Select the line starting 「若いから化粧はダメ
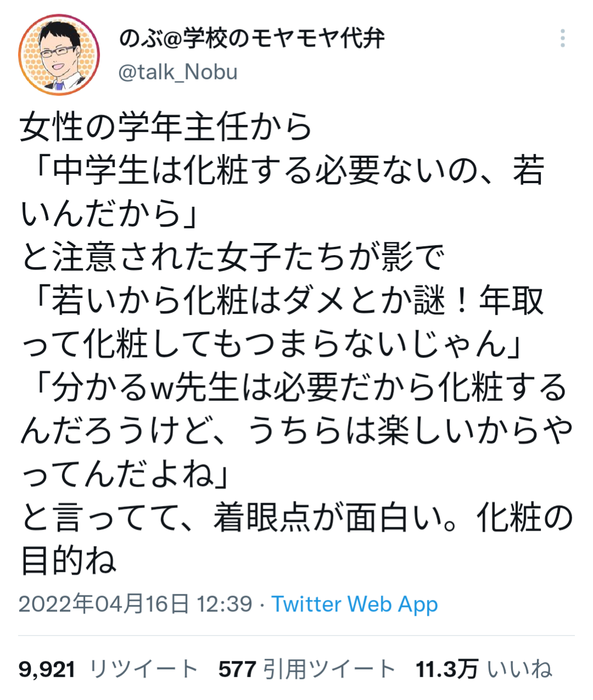 (282, 301)
